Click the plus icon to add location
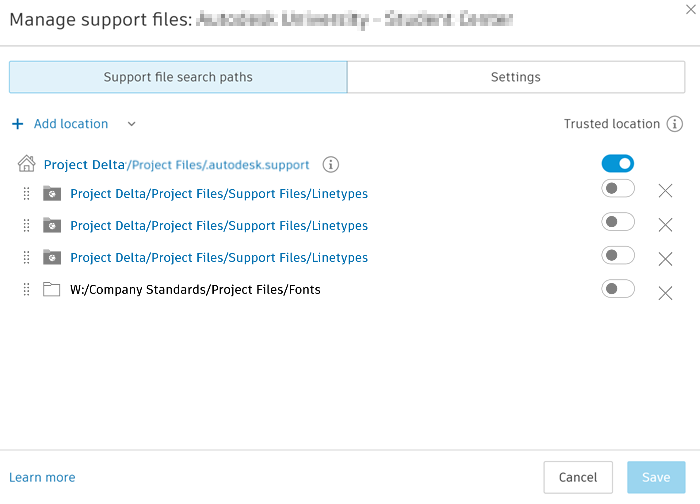 17,124
